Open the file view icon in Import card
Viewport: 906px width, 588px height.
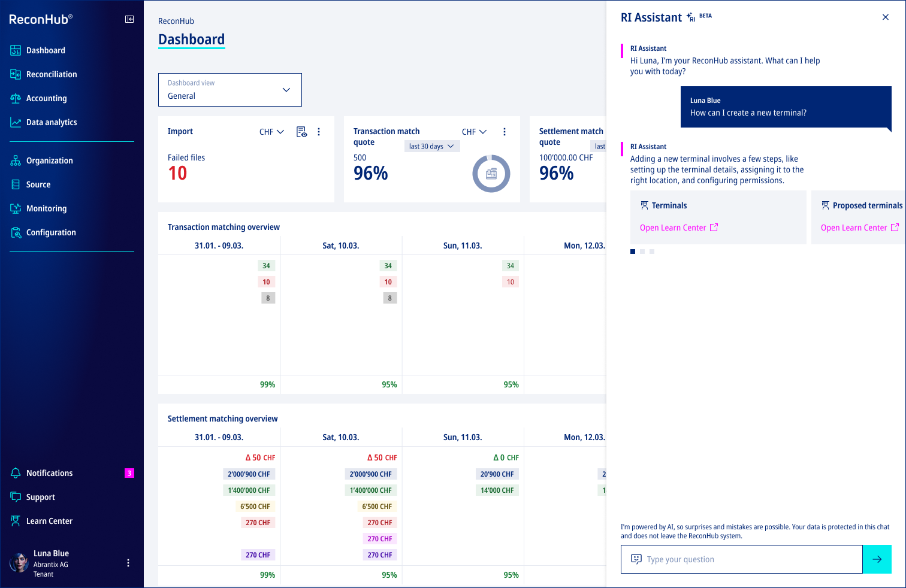pyautogui.click(x=302, y=132)
